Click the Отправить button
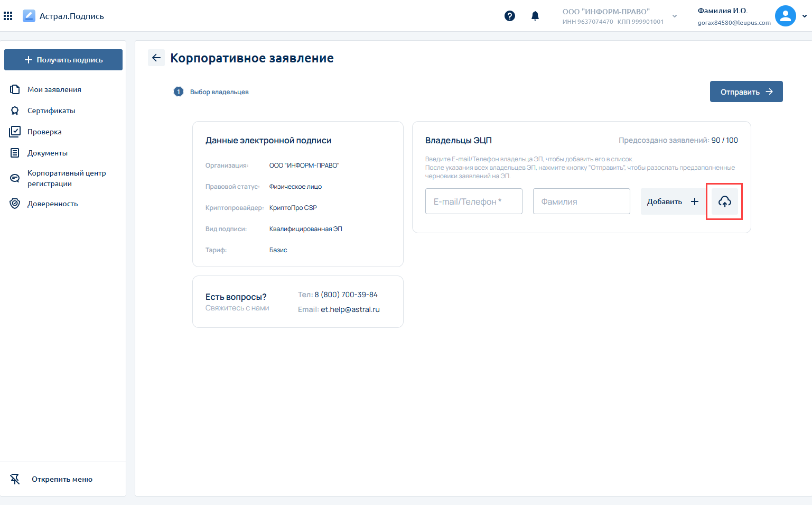Viewport: 812px width, 505px height. [746, 91]
